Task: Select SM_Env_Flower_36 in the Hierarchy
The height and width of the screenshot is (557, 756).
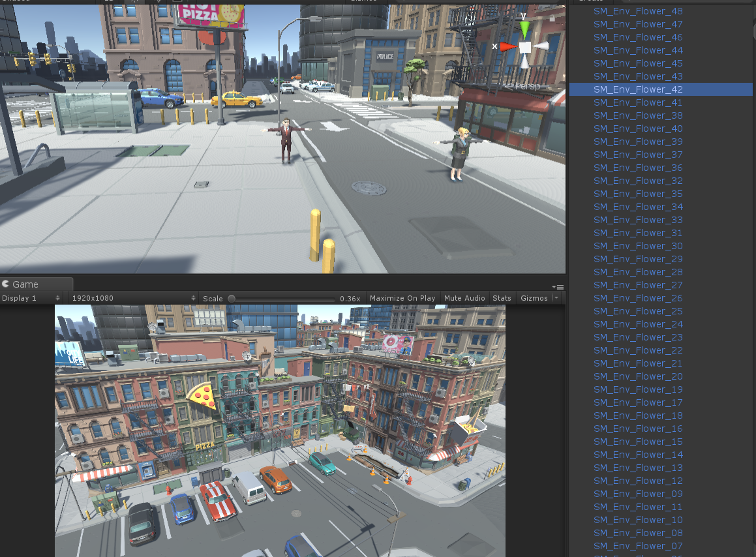Action: [x=661, y=168]
